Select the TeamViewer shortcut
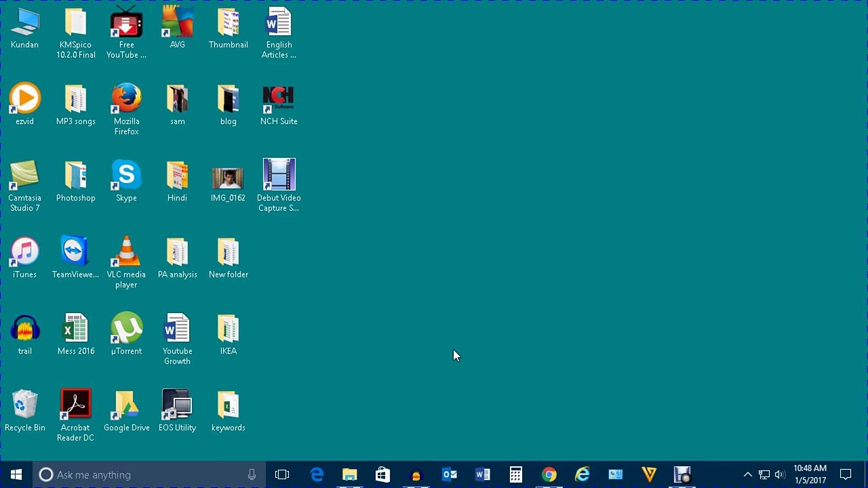This screenshot has height=488, width=868. [x=75, y=258]
